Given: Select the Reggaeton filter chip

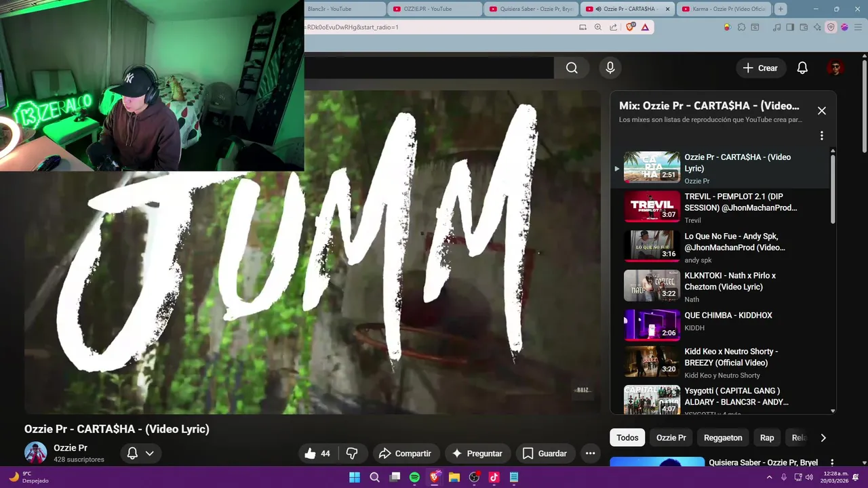Looking at the screenshot, I should tap(723, 438).
